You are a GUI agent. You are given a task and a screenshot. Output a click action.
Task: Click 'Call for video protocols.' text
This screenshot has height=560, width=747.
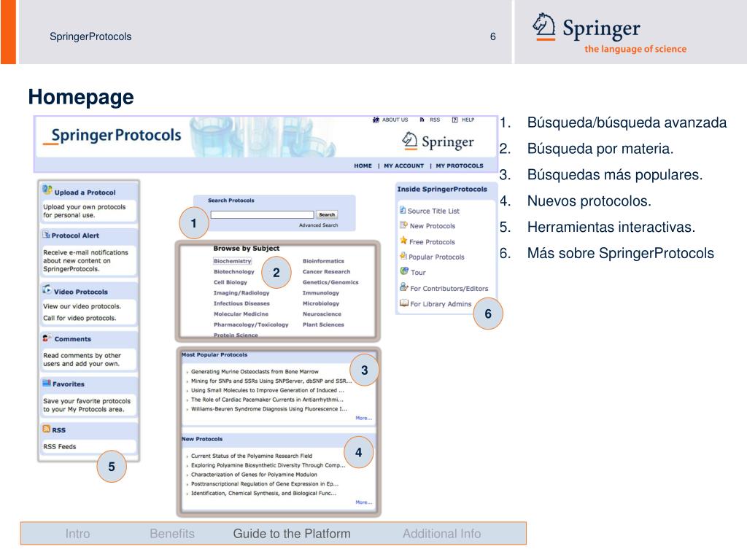(80, 318)
